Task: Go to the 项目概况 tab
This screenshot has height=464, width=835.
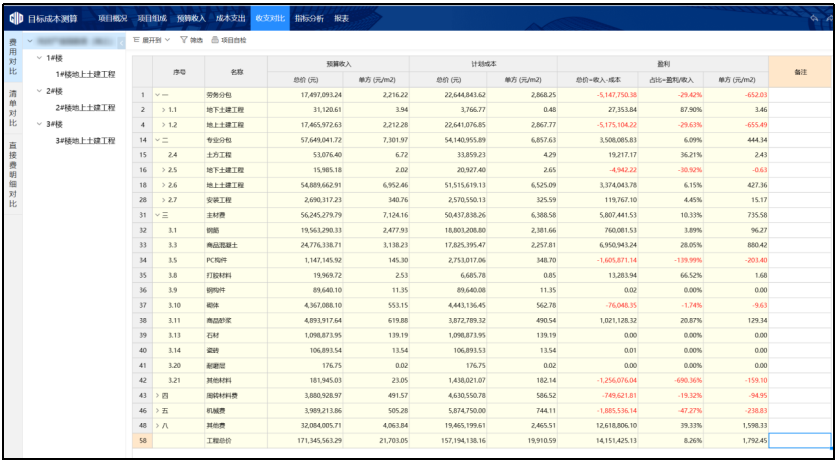Action: pyautogui.click(x=112, y=19)
